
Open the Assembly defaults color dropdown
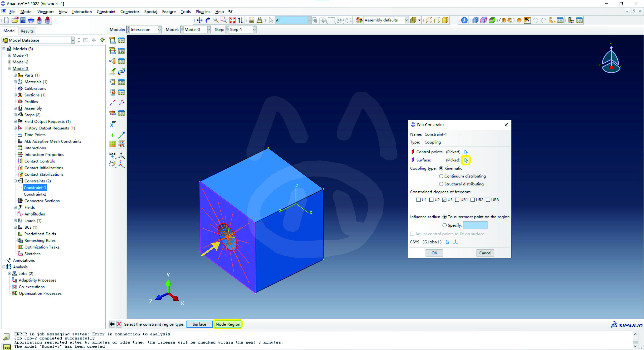pos(407,20)
